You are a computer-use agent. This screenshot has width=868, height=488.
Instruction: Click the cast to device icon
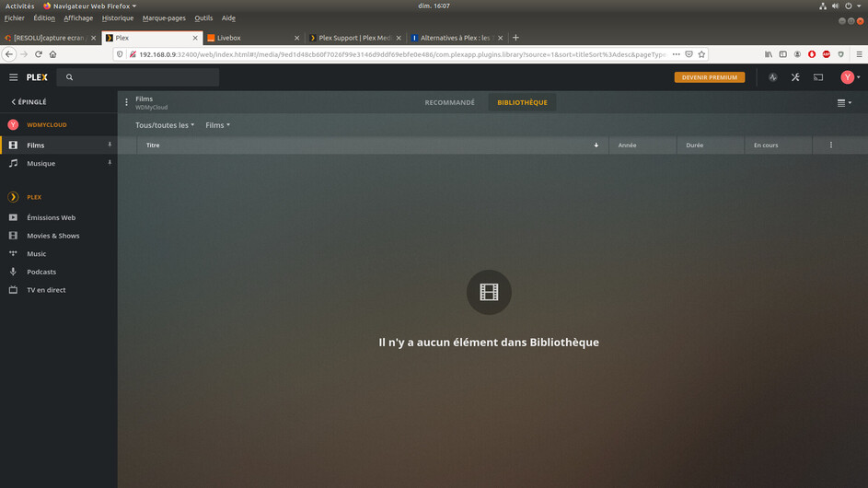pos(818,77)
